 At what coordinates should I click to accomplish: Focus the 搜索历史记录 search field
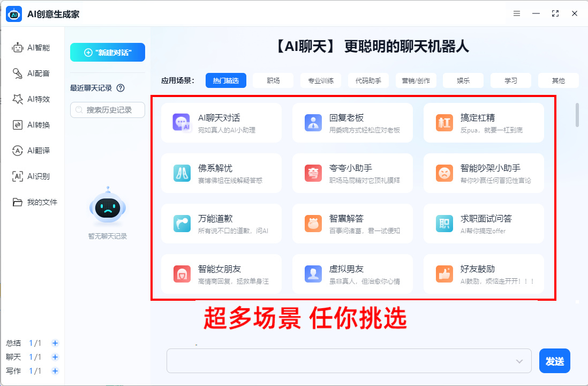coord(108,110)
